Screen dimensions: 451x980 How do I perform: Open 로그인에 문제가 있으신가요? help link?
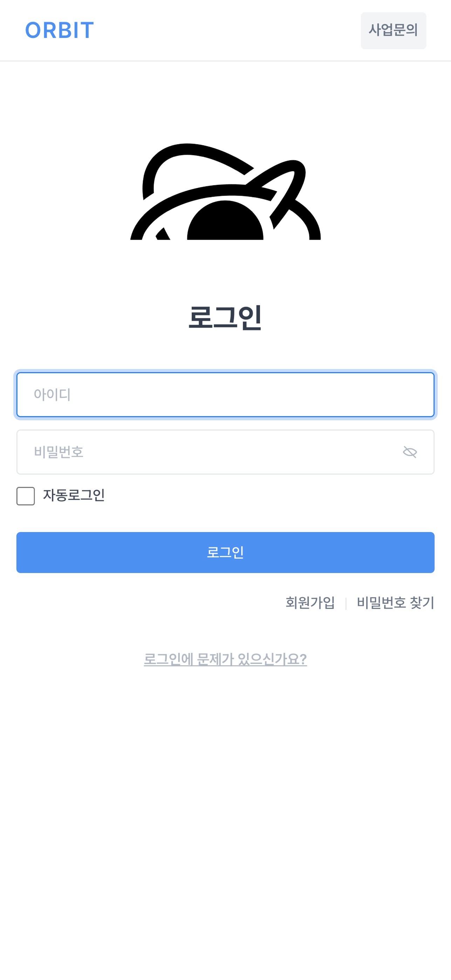click(225, 659)
